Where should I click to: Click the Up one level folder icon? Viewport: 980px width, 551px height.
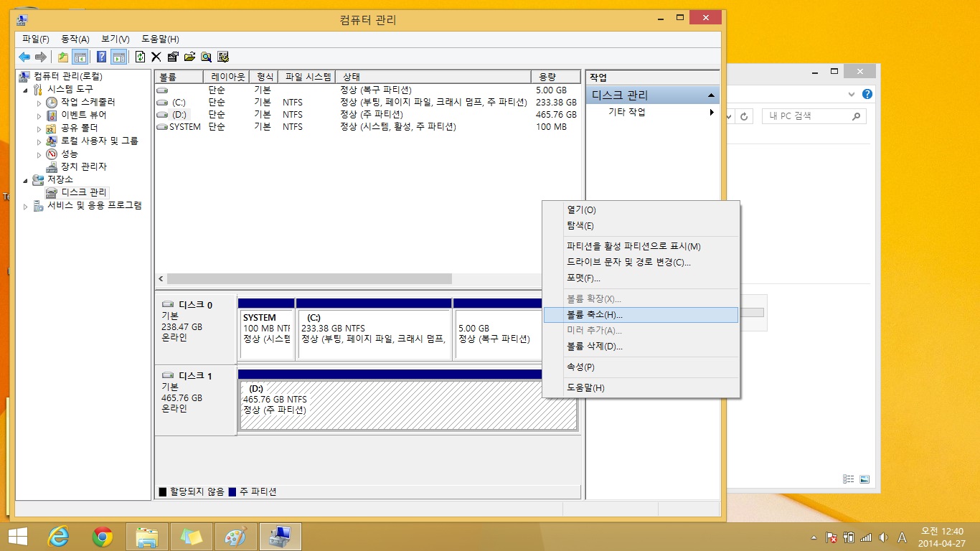[x=63, y=57]
